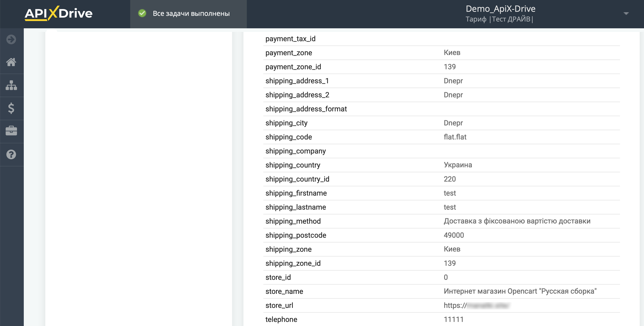
Task: Select the store_name field name
Action: [284, 291]
